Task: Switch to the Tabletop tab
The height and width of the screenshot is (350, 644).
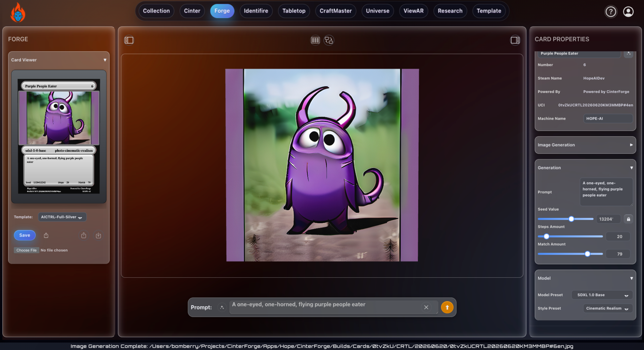Action: [294, 11]
